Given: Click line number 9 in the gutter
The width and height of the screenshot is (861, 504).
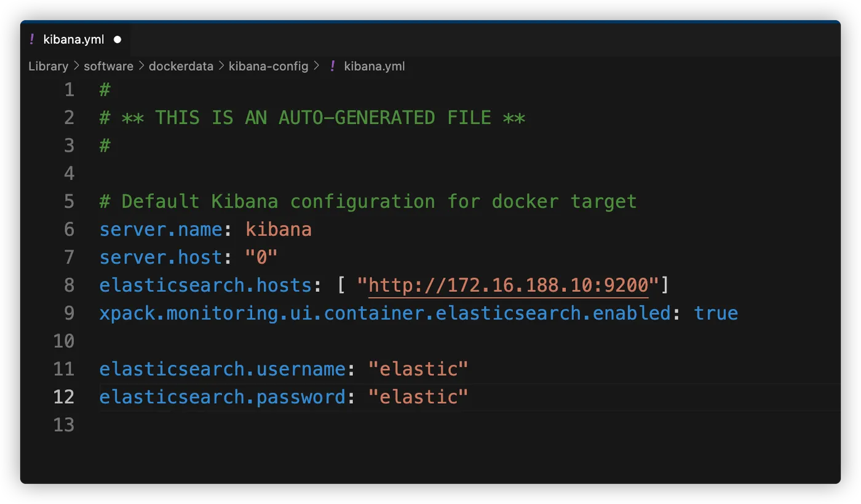Looking at the screenshot, I should tap(69, 313).
